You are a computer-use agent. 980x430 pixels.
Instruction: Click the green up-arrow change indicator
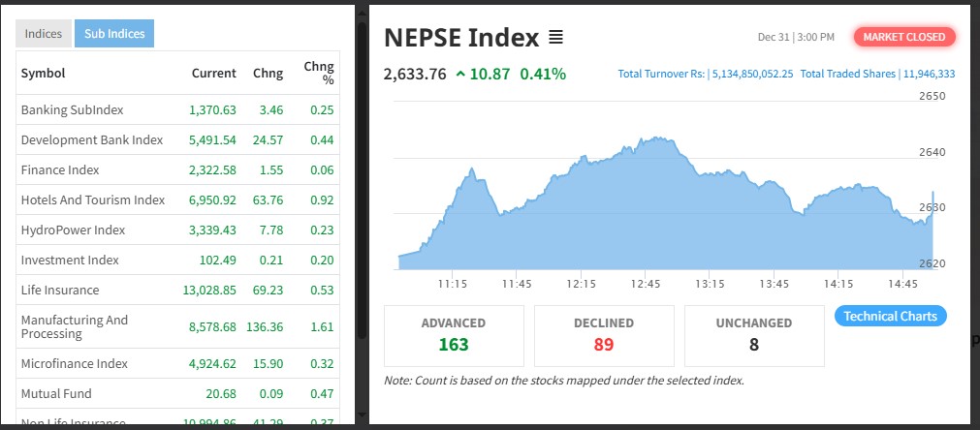click(x=459, y=75)
